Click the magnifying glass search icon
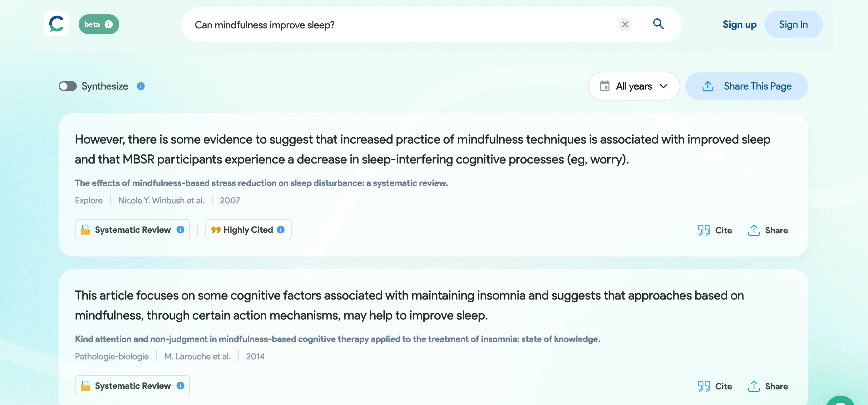Viewport: 868px width, 405px height. tap(658, 24)
